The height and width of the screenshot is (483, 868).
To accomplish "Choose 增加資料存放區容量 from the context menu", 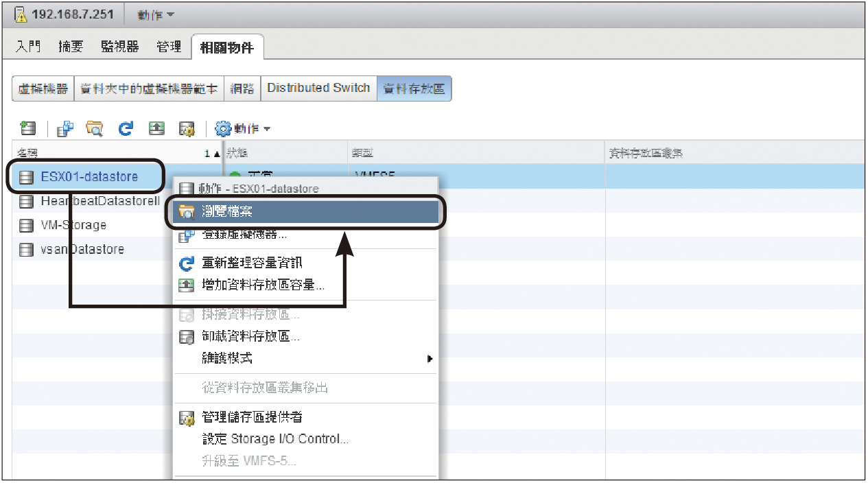I will (263, 285).
